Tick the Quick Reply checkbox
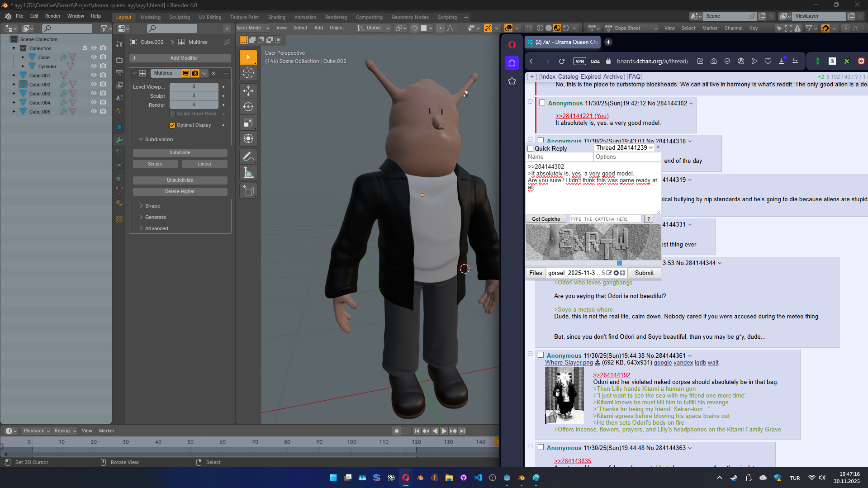The width and height of the screenshot is (868, 488). tap(531, 149)
